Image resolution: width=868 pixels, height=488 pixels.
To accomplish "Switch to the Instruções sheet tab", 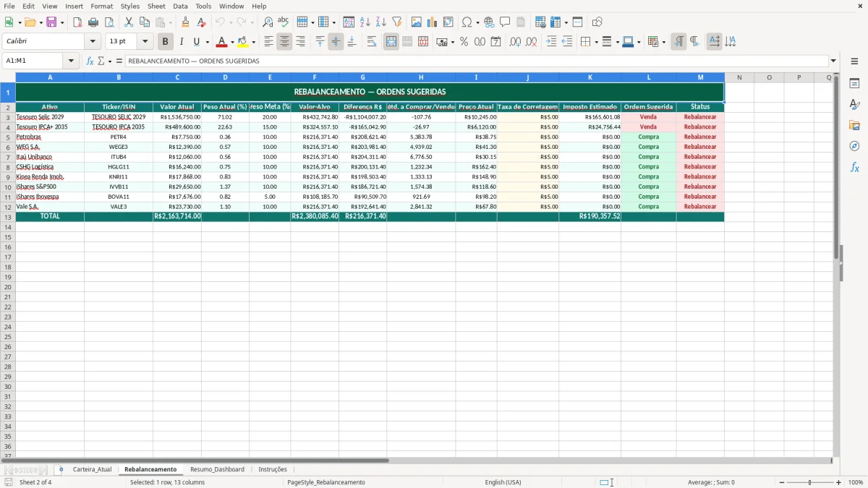I will click(273, 469).
